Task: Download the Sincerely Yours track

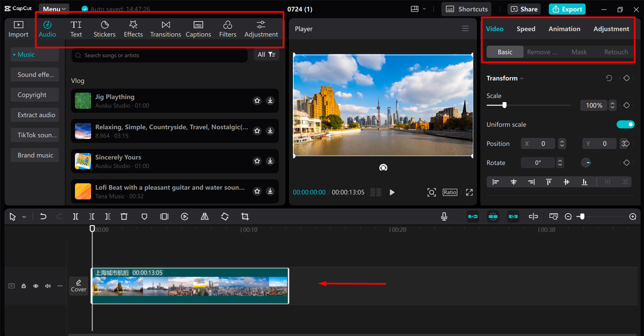Action: (270, 161)
